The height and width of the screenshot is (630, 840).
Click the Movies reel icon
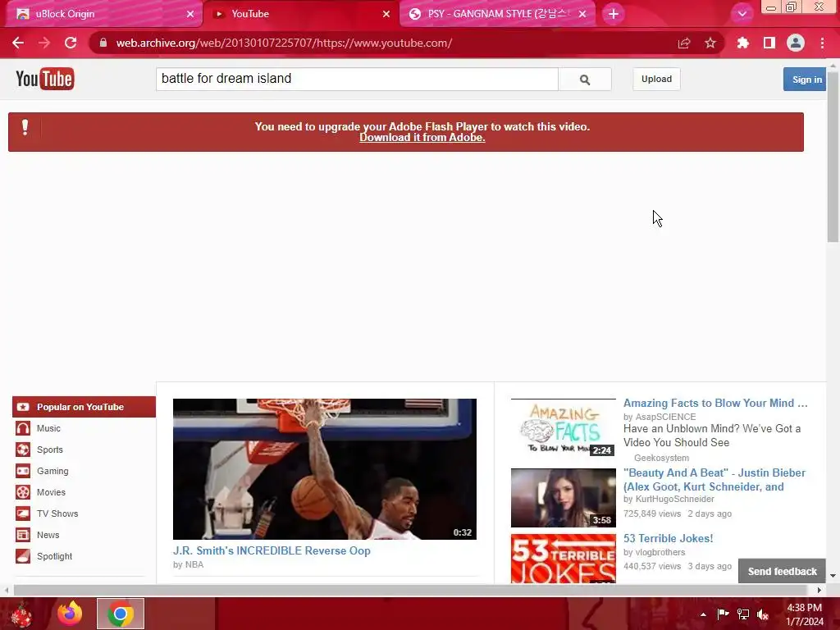[x=22, y=492]
